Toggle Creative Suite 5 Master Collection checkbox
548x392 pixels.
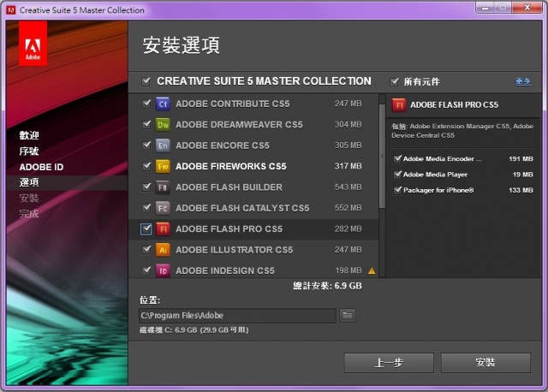point(146,82)
